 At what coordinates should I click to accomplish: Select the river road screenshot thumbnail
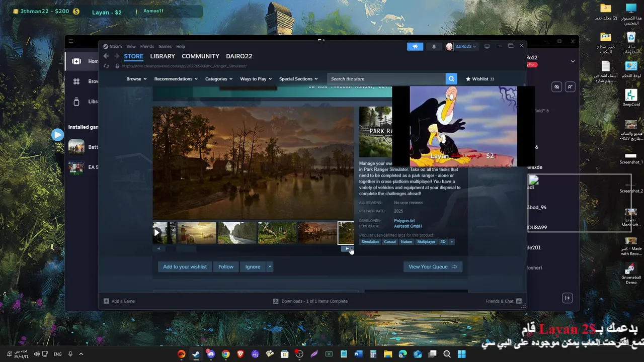pos(237,233)
